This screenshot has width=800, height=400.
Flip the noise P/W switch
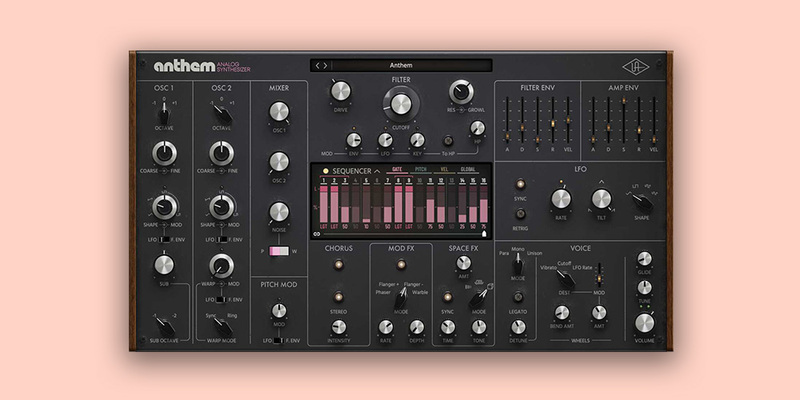tap(280, 251)
